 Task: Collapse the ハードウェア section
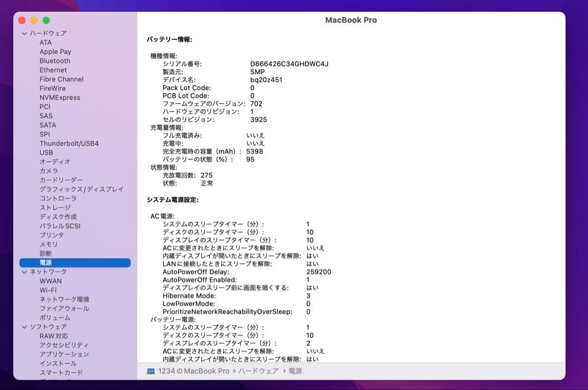(24, 33)
